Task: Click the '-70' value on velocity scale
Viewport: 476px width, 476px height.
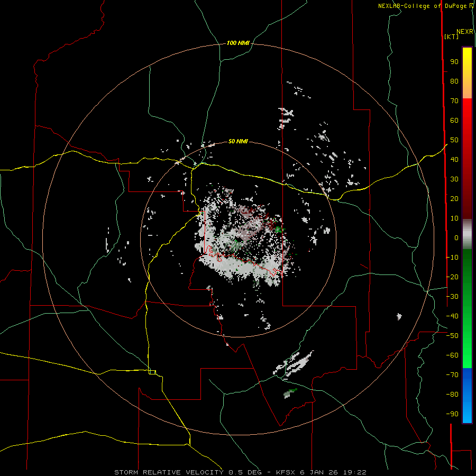Action: pos(452,375)
